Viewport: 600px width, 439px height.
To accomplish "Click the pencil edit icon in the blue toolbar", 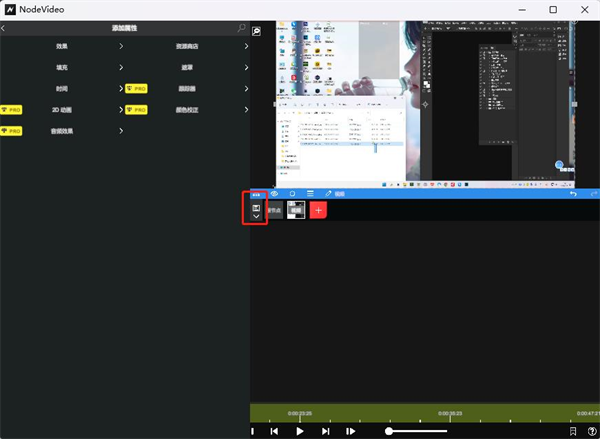I will pyautogui.click(x=327, y=193).
